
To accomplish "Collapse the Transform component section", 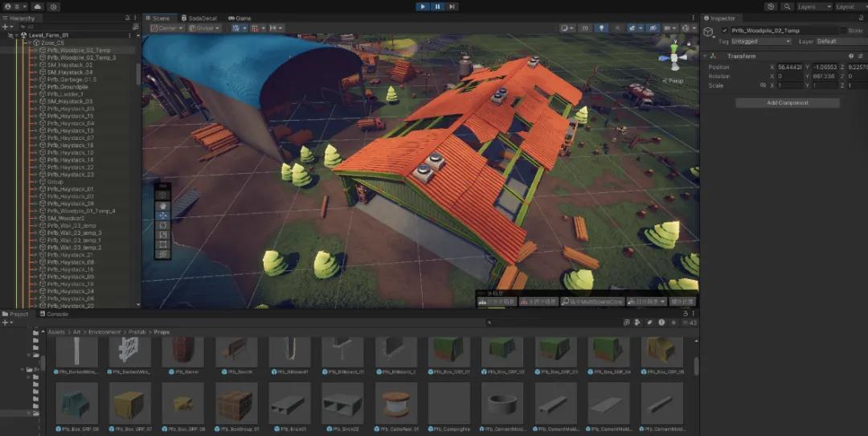I will pos(706,56).
